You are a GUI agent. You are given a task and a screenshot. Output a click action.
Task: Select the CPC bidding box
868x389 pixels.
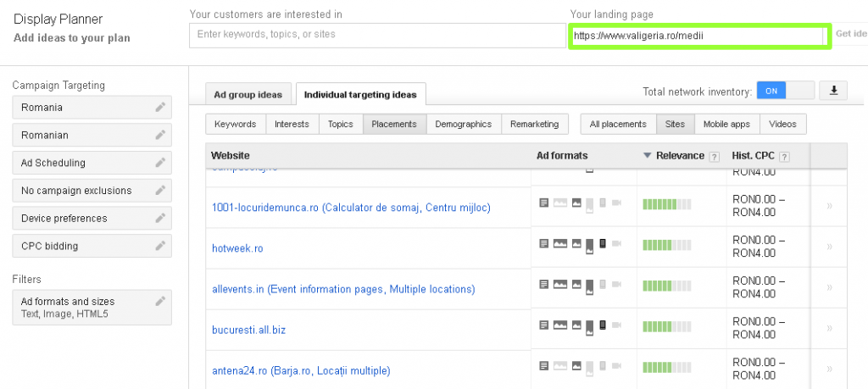coord(92,246)
